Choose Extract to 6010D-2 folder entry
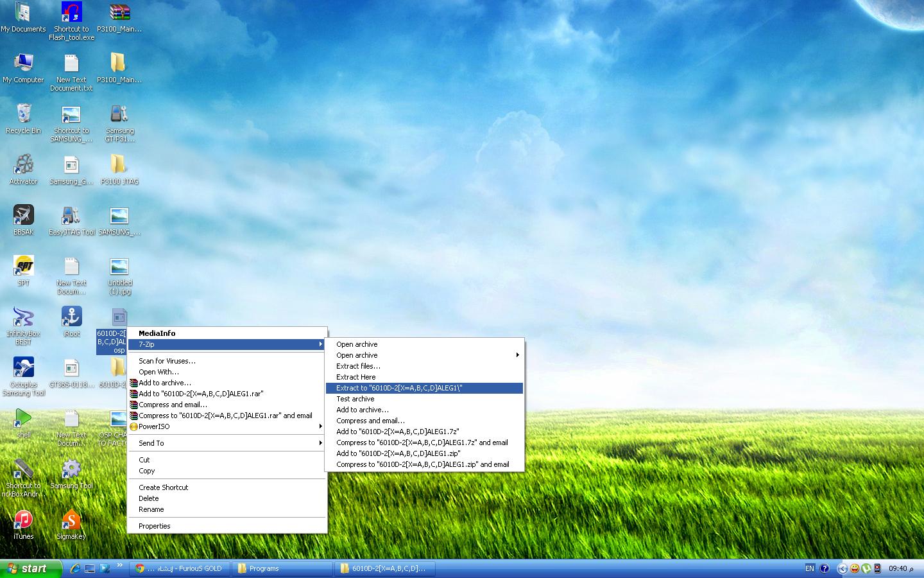This screenshot has width=924, height=578. [x=425, y=388]
